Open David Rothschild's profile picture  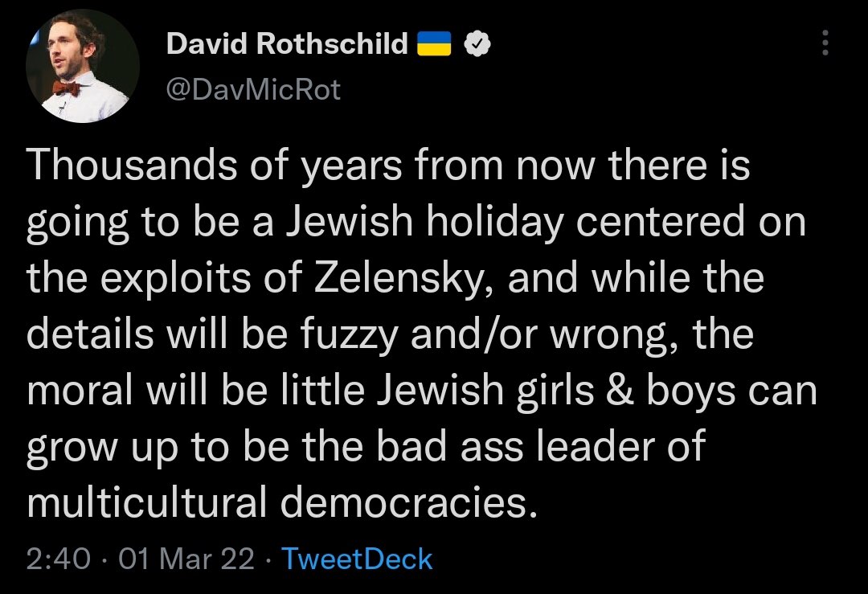77,68
